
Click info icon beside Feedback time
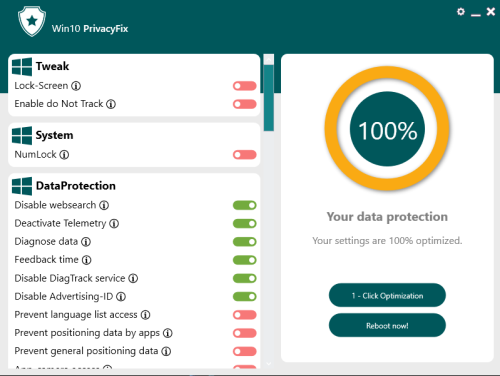point(87,260)
